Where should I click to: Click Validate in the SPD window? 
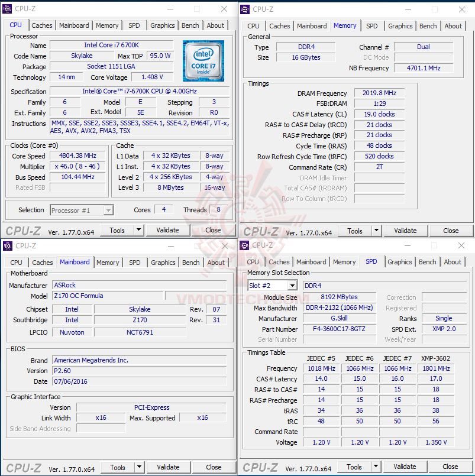point(405,467)
